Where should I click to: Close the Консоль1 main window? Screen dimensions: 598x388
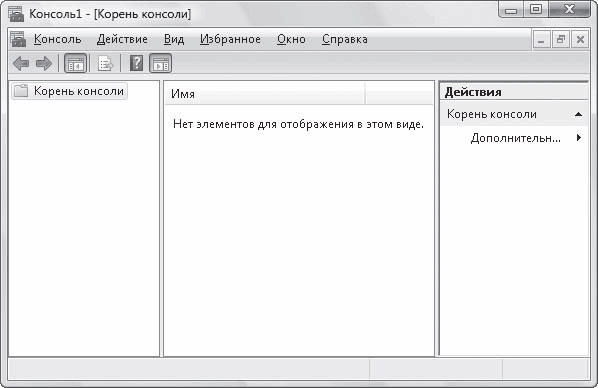click(x=569, y=10)
